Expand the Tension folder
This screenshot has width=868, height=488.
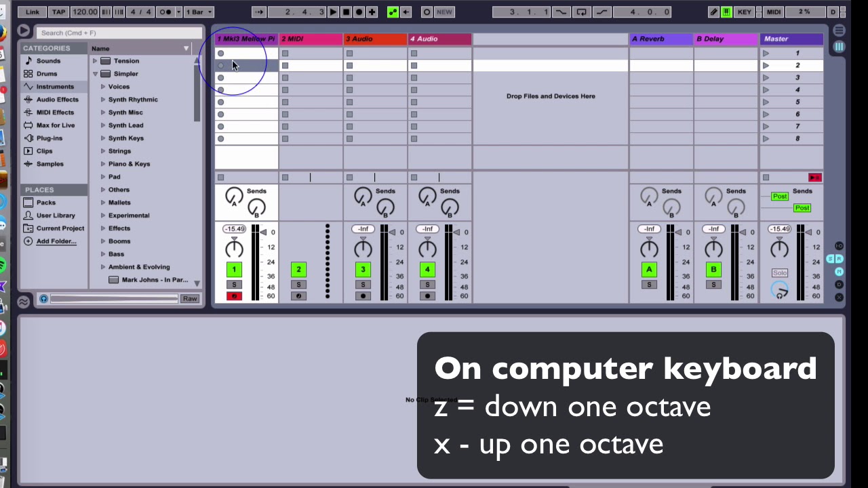(x=95, y=61)
